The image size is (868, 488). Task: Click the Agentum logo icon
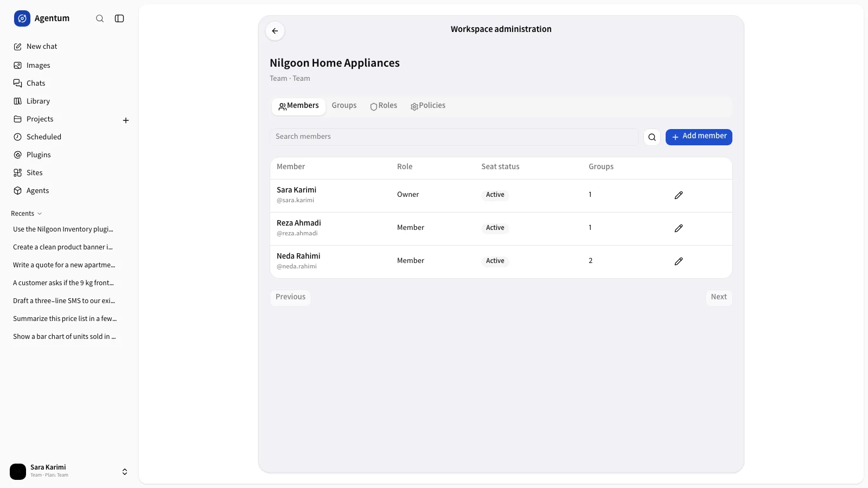tap(22, 18)
